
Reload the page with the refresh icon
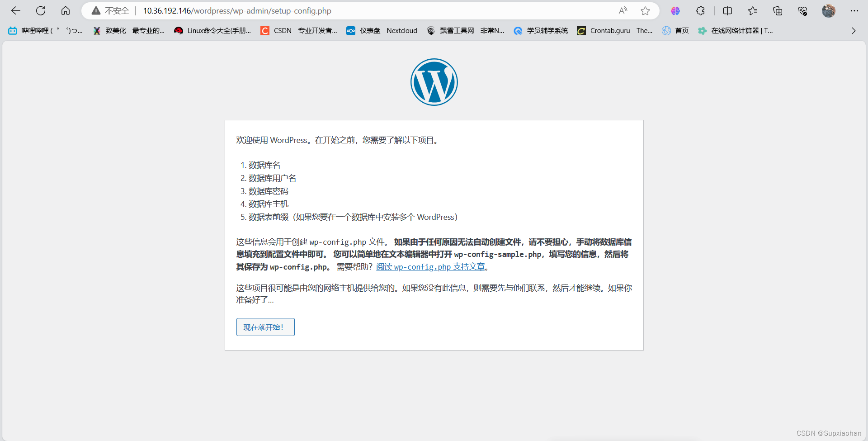pyautogui.click(x=41, y=10)
